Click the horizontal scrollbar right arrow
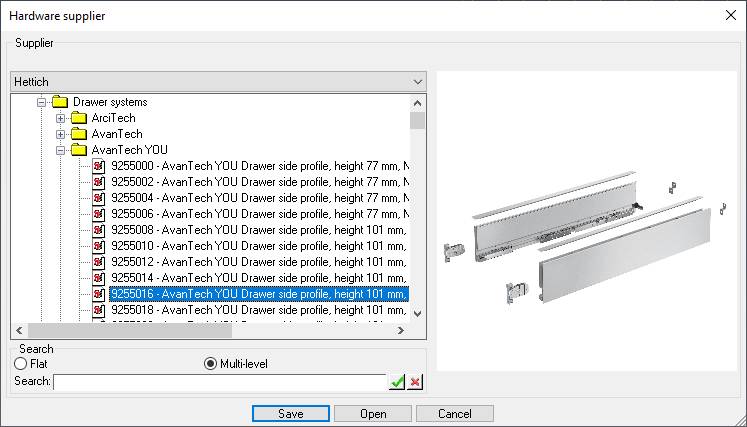The height and width of the screenshot is (427, 747). [401, 331]
